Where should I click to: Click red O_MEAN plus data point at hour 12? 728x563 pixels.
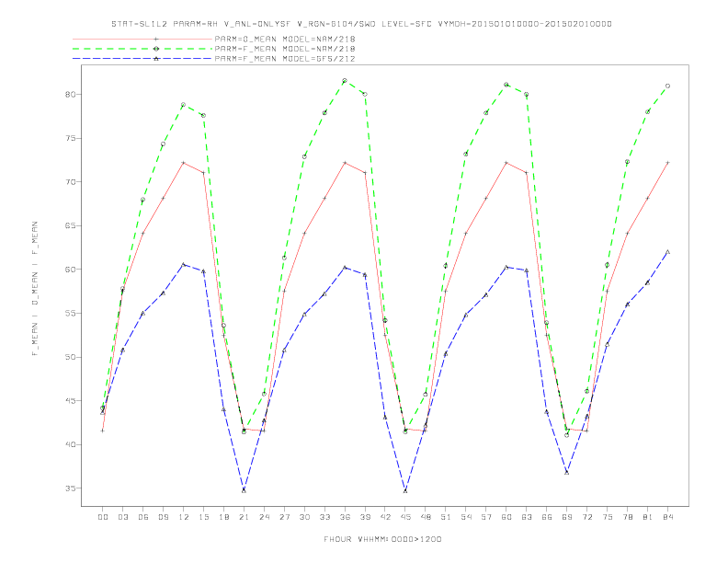click(x=184, y=163)
